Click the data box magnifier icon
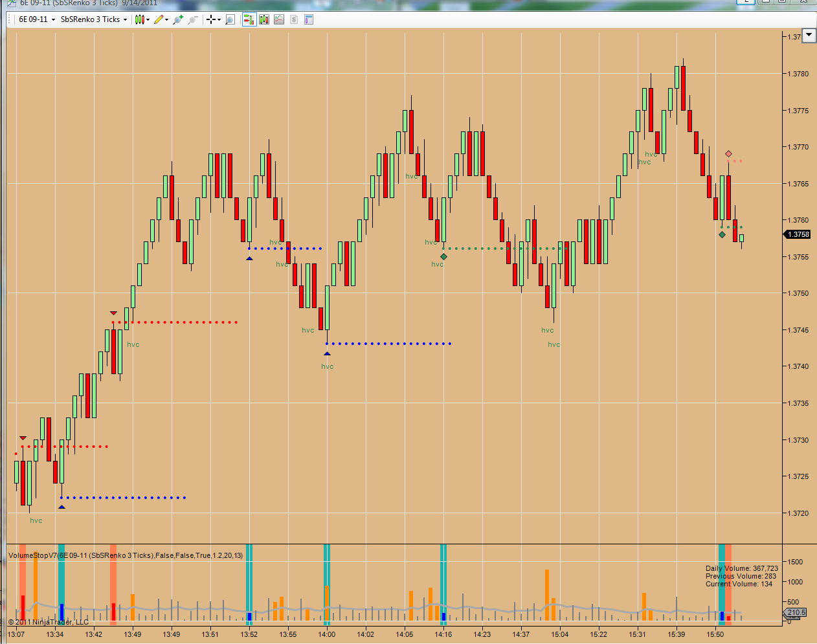The height and width of the screenshot is (644, 817). click(x=230, y=19)
